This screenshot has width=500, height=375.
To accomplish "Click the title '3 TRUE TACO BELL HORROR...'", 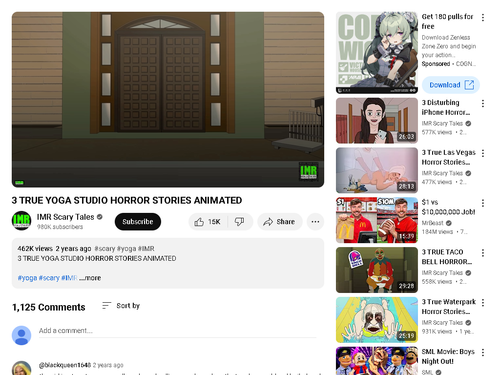I will (x=447, y=257).
